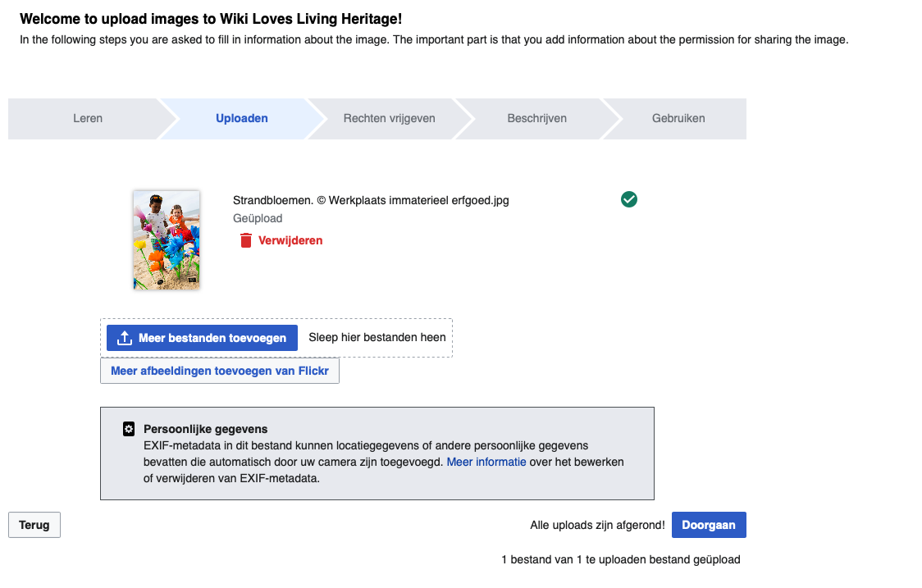Select the Uploaden step

242,118
